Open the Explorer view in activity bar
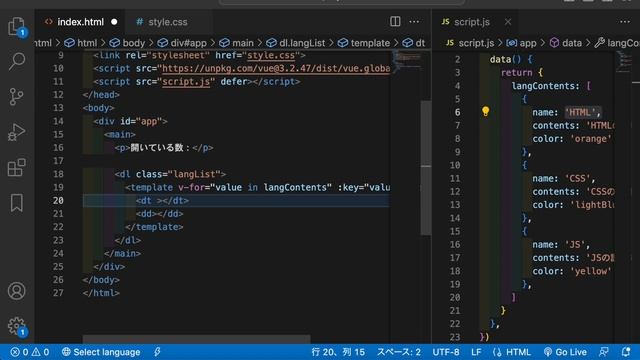The image size is (640, 360). click(16, 27)
